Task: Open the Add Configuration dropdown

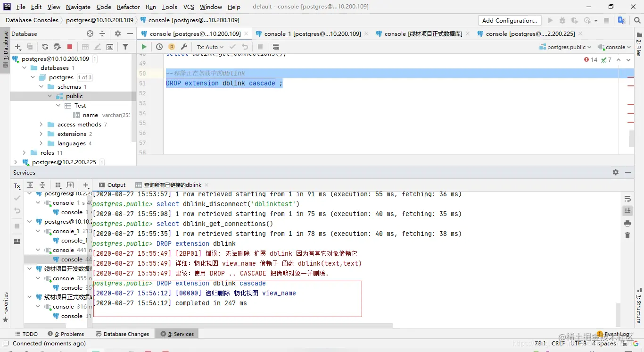Action: 510,20
